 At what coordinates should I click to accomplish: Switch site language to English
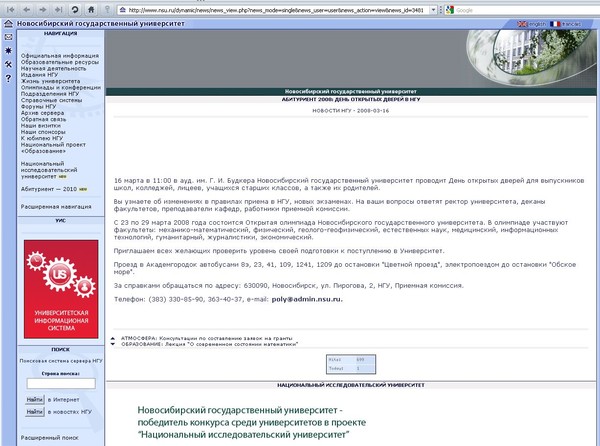[536, 24]
